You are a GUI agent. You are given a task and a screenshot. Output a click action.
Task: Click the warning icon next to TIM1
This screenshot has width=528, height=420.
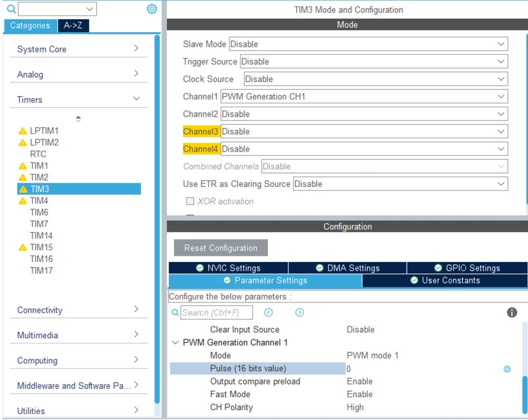(x=23, y=166)
